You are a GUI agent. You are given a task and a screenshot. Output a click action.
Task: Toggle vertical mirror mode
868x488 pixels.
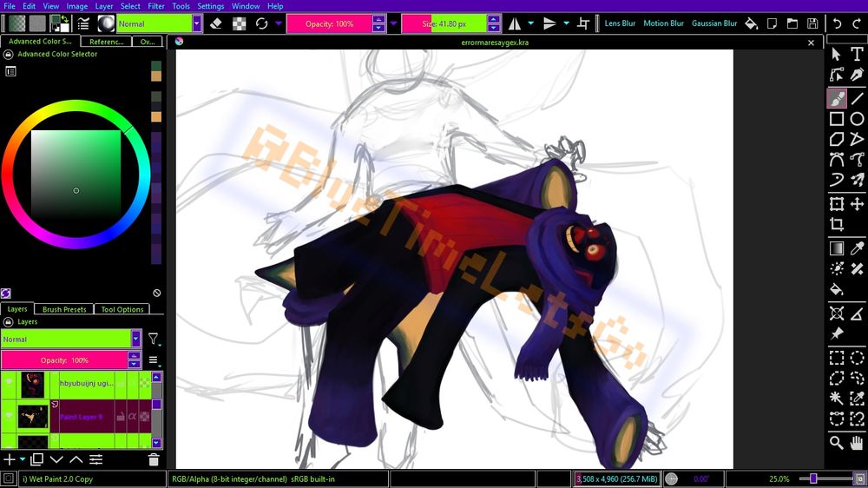pos(549,23)
